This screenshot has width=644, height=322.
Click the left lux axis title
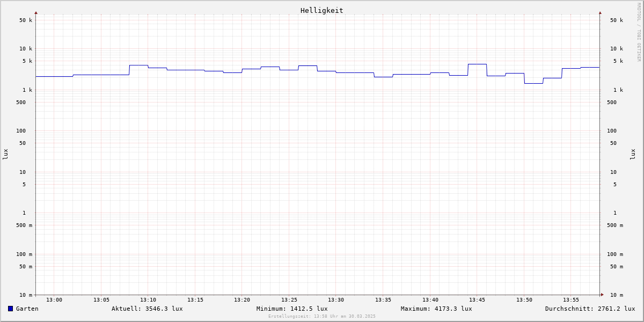[x=5, y=154]
